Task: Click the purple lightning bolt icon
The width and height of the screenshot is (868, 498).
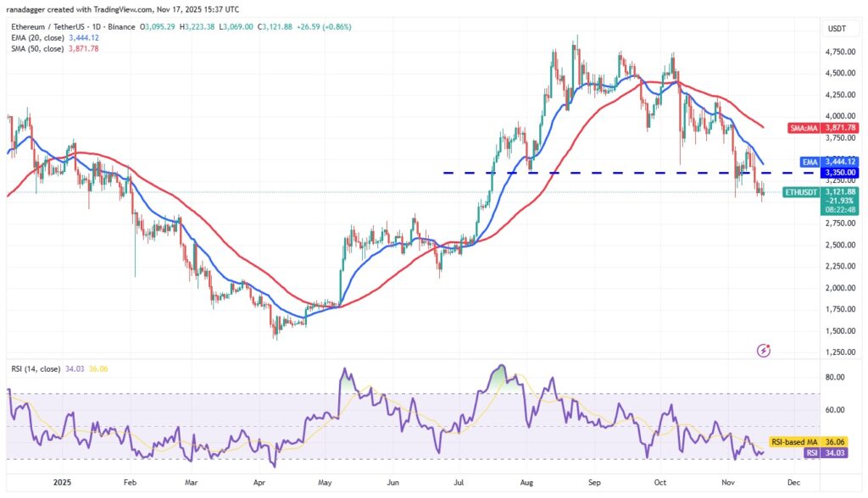Action: click(x=765, y=349)
